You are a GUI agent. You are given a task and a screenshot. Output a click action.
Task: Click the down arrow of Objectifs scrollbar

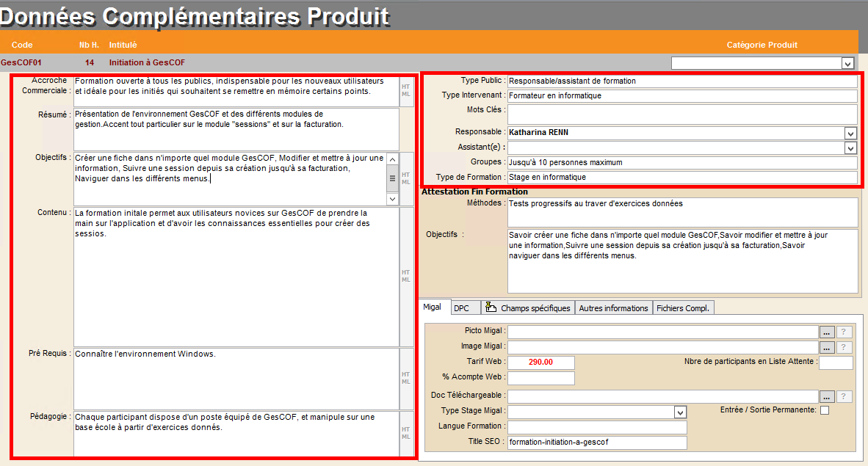(392, 199)
